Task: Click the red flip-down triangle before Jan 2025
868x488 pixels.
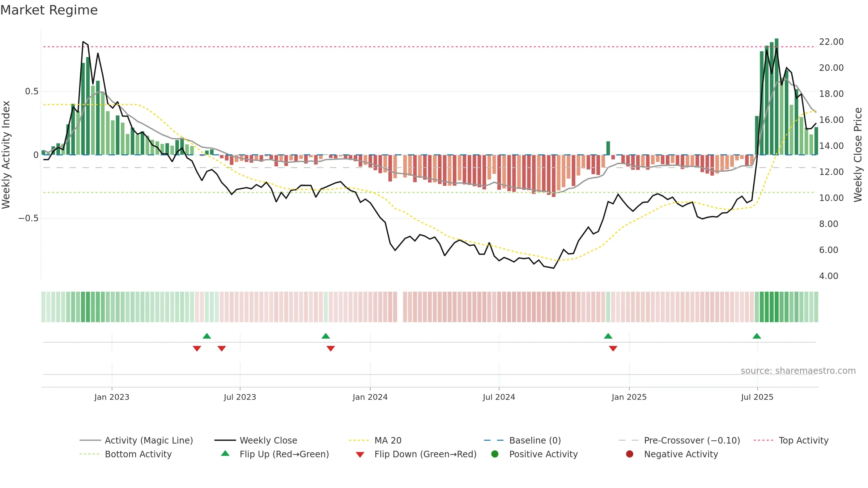Action: pos(613,348)
